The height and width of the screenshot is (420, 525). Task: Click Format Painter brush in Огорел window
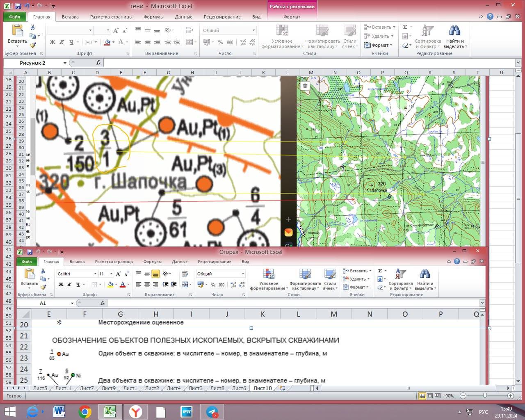(x=43, y=287)
